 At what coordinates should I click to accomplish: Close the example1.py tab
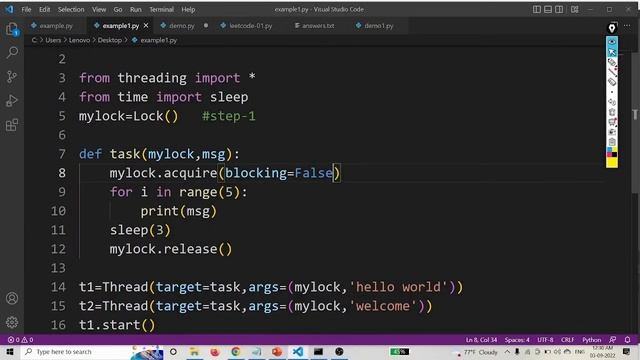[x=146, y=26]
